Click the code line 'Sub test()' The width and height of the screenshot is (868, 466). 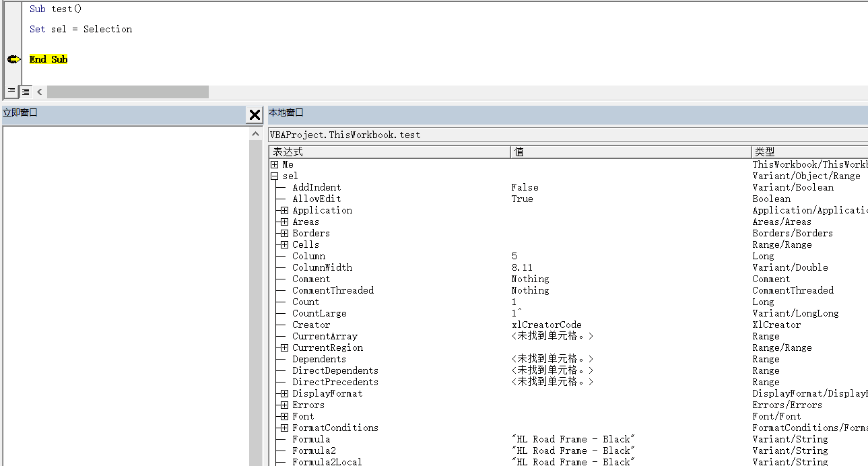pyautogui.click(x=55, y=9)
